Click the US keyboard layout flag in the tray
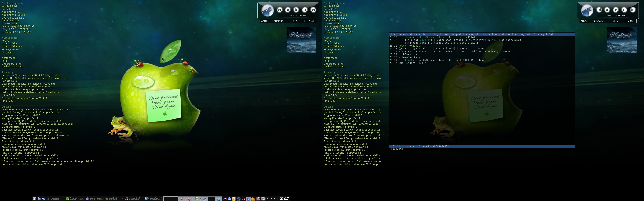 225,199
